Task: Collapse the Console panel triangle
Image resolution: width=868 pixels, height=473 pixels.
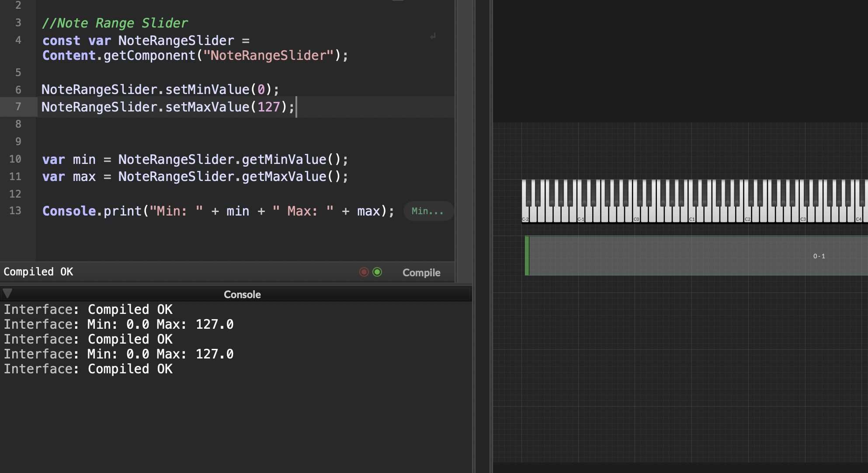Action: point(7,293)
